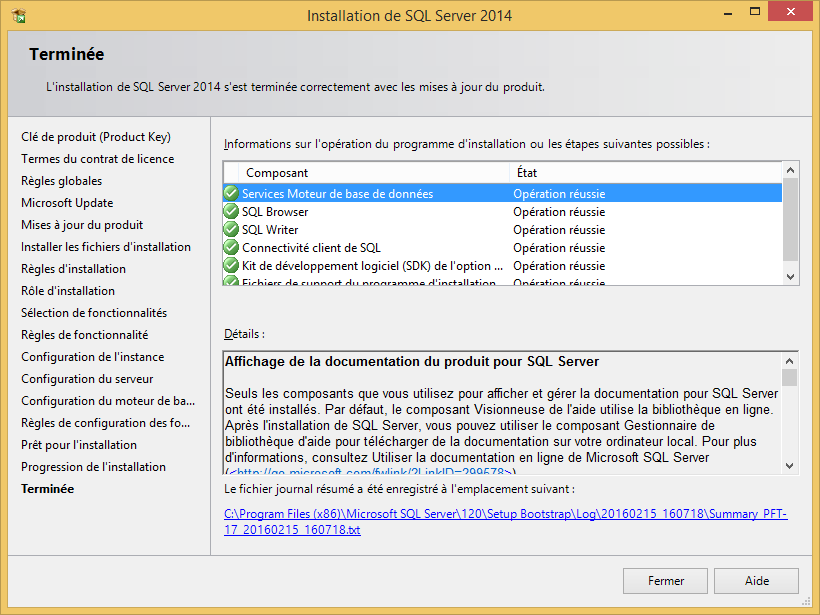Click green check icon beside Connectivité client de SQL
The image size is (820, 615).
(x=231, y=247)
